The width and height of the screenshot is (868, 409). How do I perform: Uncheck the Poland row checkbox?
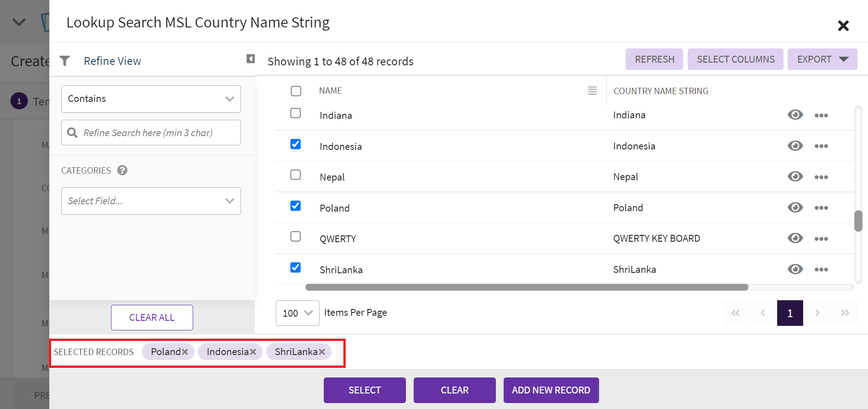296,206
